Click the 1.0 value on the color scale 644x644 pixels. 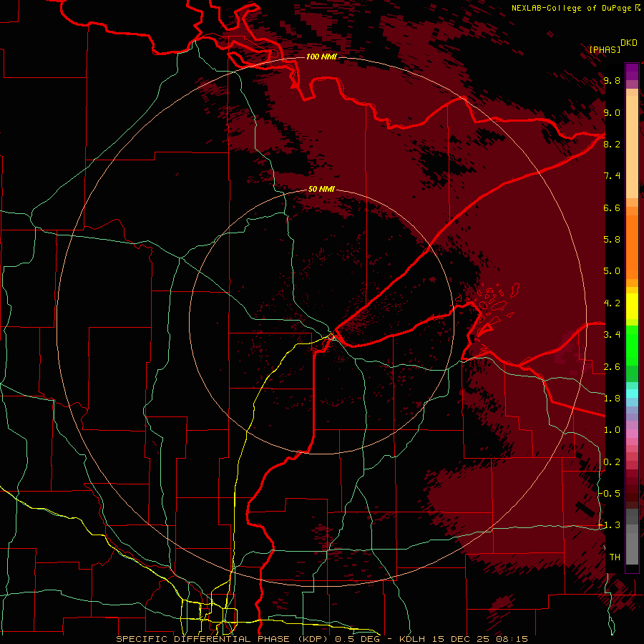coord(612,430)
